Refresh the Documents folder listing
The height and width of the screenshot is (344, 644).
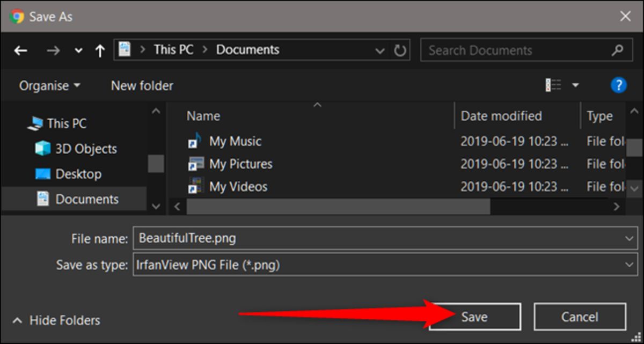pos(400,50)
